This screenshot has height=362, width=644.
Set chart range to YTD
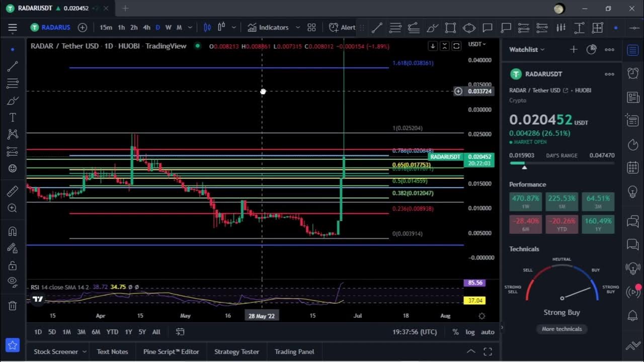point(112,332)
